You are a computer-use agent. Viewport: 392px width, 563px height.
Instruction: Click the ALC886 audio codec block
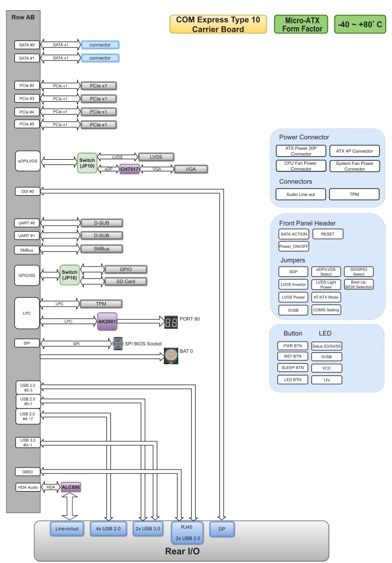[x=71, y=487]
